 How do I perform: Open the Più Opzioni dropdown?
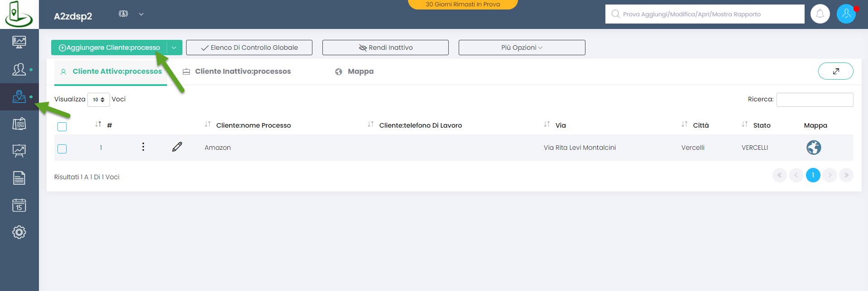522,48
